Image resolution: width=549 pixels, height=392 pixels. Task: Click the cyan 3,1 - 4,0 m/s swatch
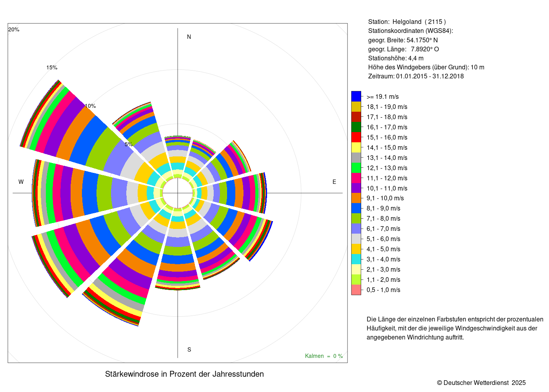(356, 259)
